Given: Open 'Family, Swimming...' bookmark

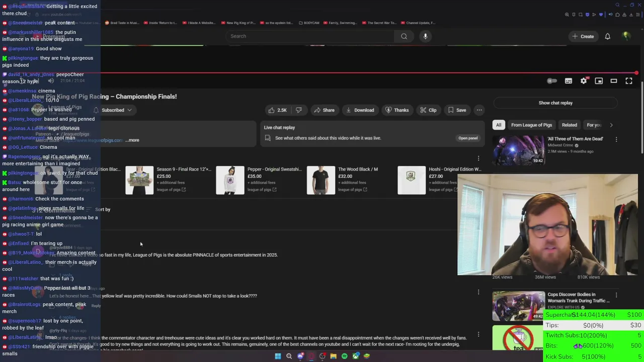Looking at the screenshot, I should [x=340, y=23].
